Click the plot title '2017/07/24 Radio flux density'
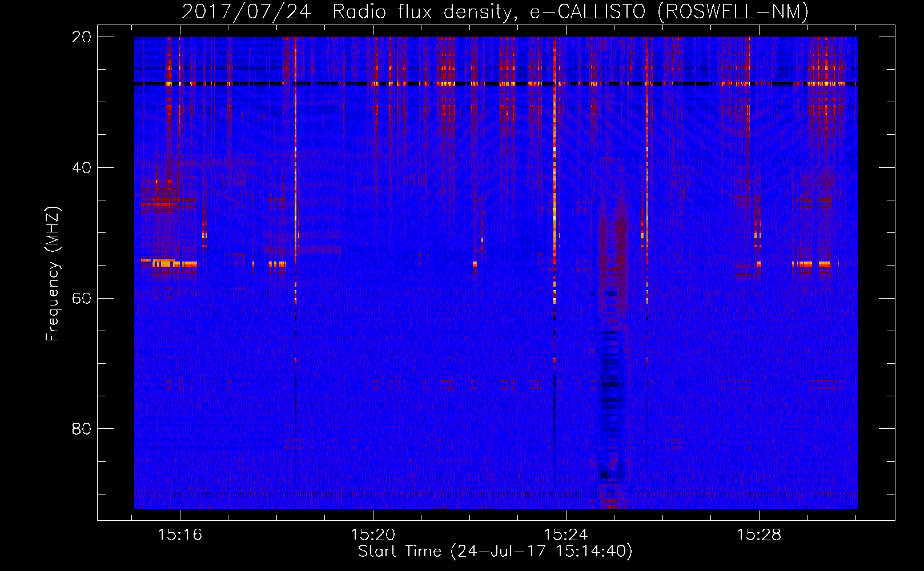 495,12
